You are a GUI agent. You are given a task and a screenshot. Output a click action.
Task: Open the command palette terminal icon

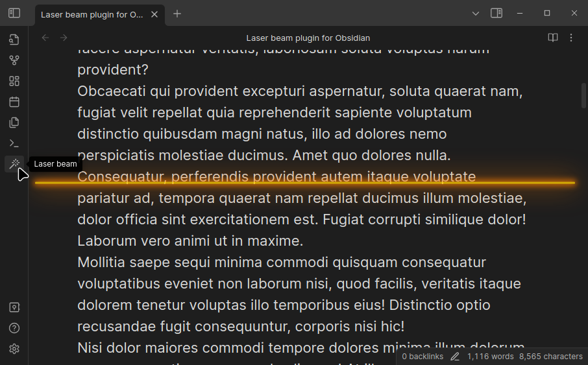coord(14,143)
